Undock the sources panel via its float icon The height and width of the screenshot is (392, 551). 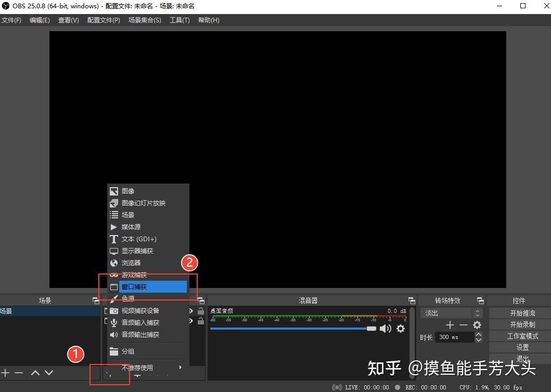click(x=201, y=300)
